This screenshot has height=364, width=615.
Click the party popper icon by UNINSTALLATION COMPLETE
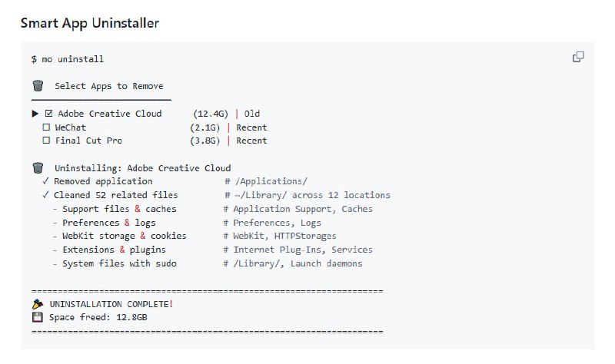(37, 304)
